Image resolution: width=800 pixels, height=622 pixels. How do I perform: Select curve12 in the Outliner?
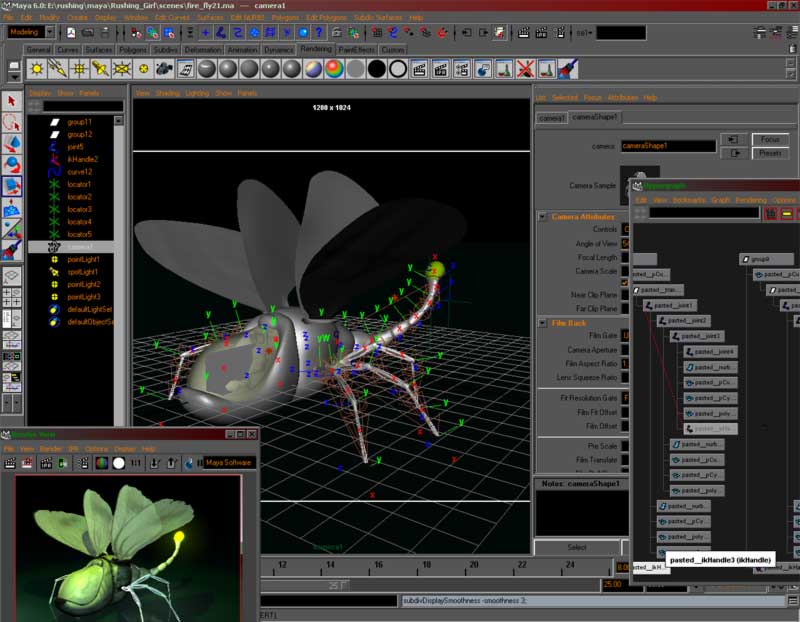(x=80, y=172)
